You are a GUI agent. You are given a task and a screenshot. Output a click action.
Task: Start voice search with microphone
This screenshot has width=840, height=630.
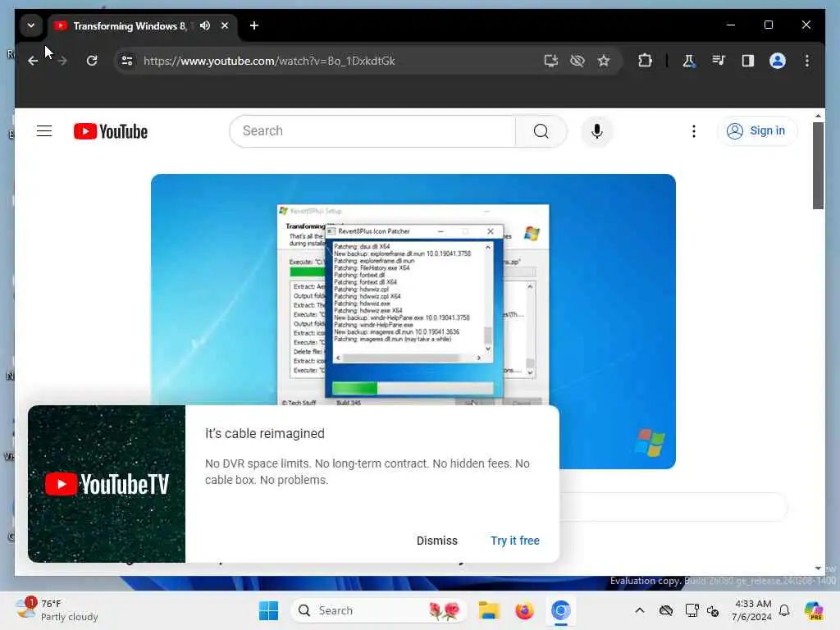tap(597, 131)
